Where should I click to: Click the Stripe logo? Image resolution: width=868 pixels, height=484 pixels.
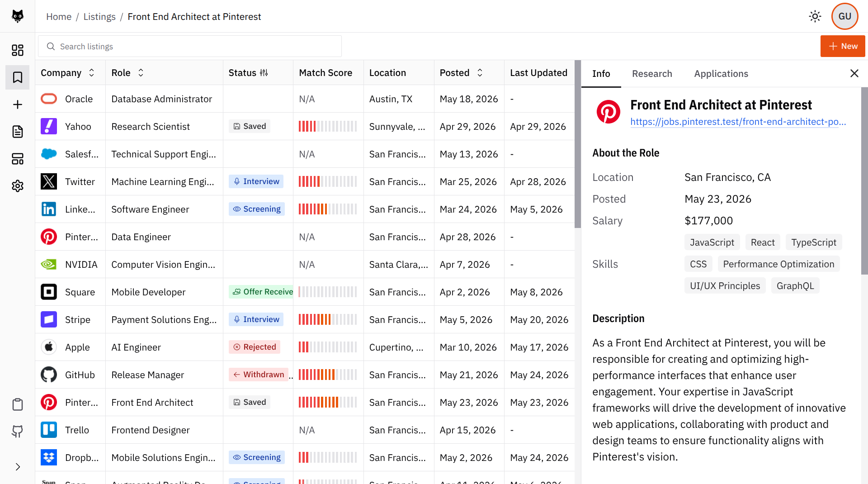tap(49, 319)
